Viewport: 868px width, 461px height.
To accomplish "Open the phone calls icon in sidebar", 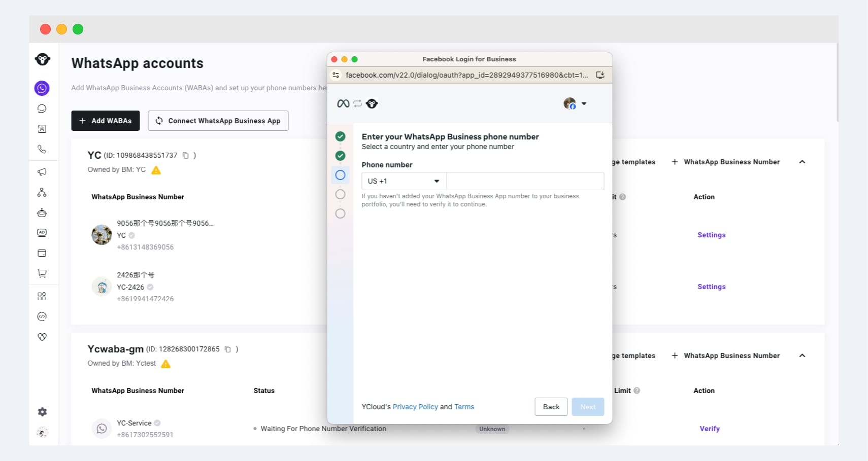I will pos(42,149).
